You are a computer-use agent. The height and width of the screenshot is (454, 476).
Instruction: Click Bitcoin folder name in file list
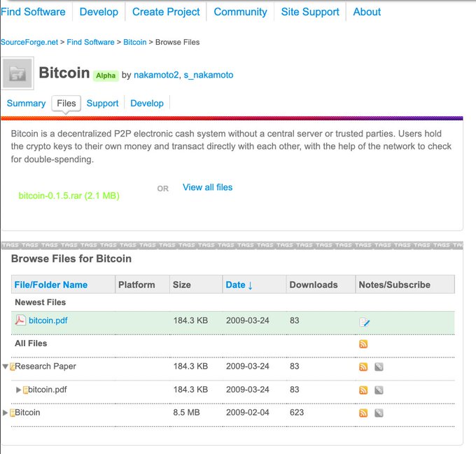(27, 413)
